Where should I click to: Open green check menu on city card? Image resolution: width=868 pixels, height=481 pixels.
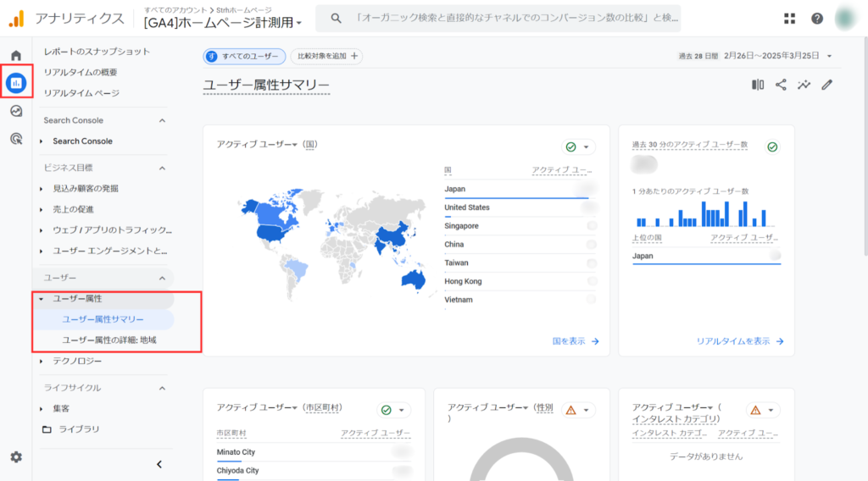tap(393, 410)
